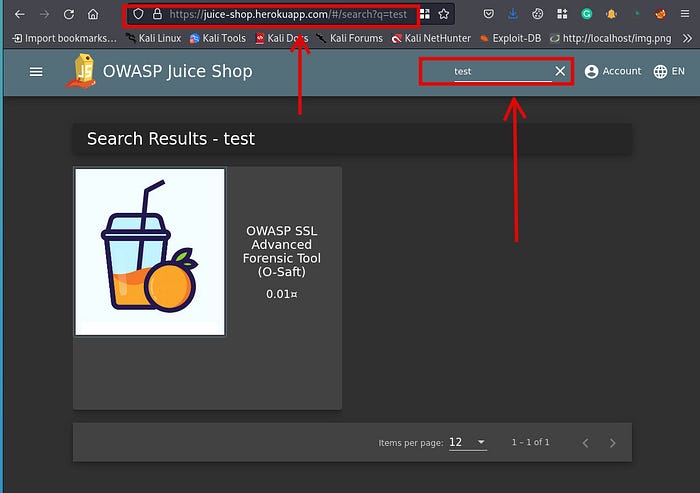
Task: Click the Search Results - test heading
Action: [171, 139]
